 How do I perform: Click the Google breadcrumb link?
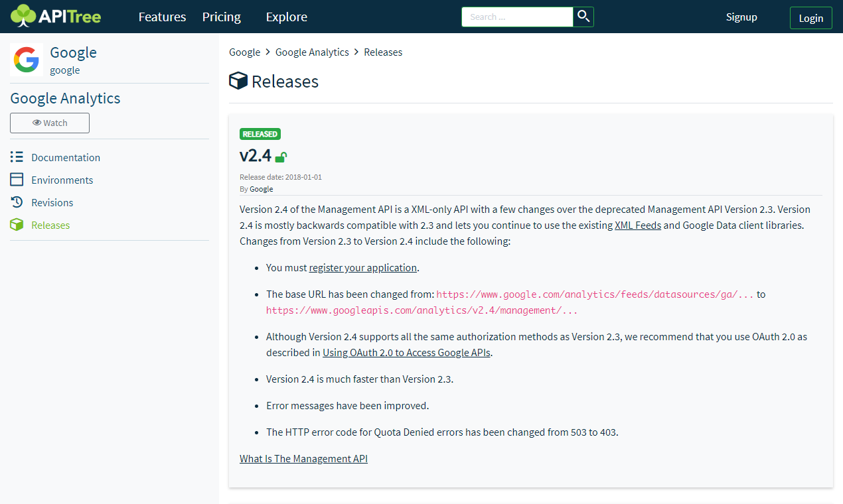(245, 52)
